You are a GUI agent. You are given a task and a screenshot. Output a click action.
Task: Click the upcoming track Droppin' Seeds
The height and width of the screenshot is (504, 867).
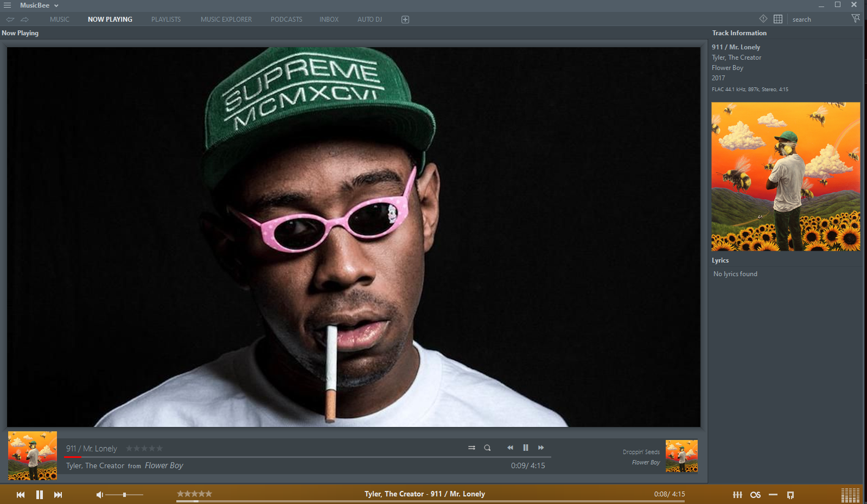[x=641, y=452]
